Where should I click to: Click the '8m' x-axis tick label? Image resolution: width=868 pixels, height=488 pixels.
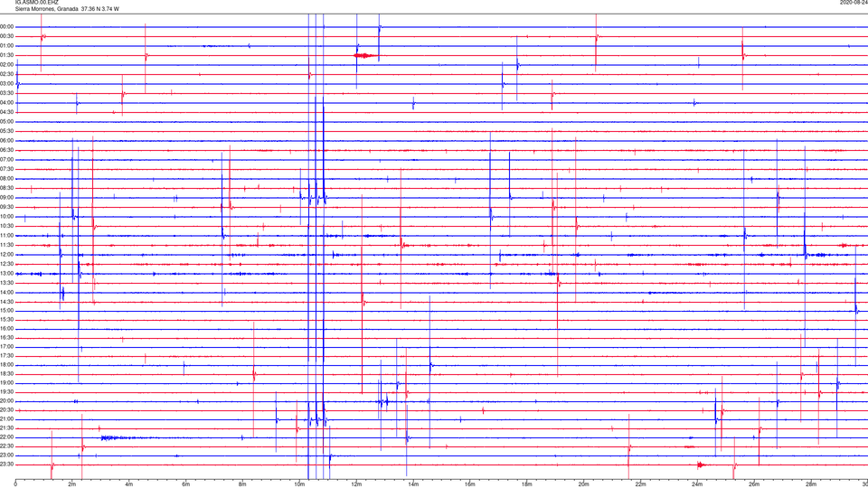coord(242,484)
